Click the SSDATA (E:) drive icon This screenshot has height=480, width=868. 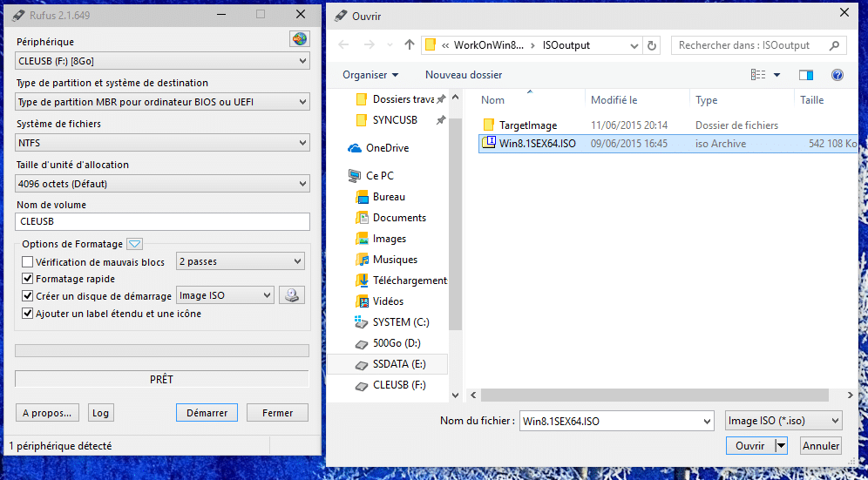pos(361,364)
